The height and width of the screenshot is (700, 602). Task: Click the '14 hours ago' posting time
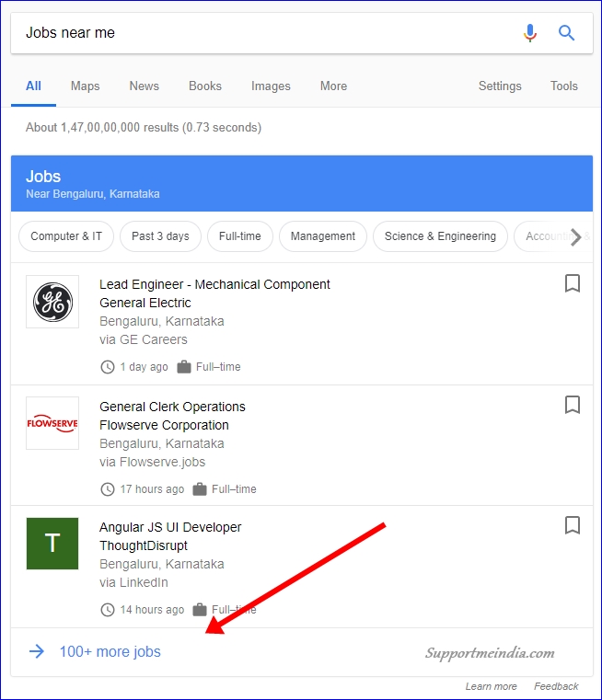152,610
